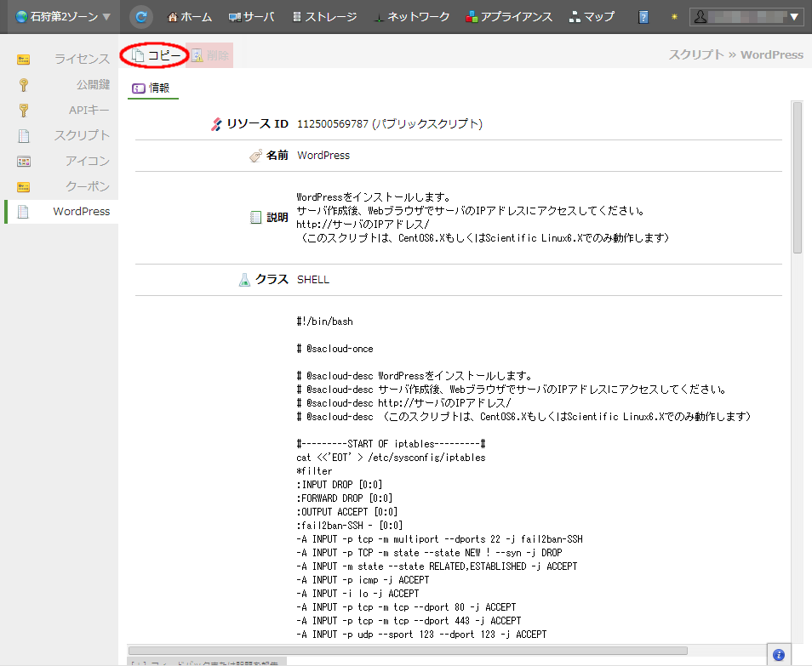This screenshot has width=812, height=666.
Task: Open the help icon in top bar
Action: [643, 17]
